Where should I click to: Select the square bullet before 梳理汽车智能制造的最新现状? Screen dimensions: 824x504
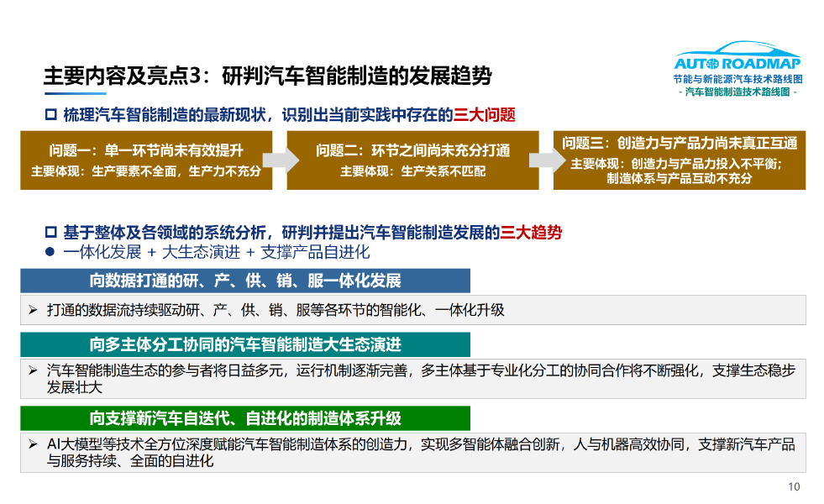click(50, 115)
